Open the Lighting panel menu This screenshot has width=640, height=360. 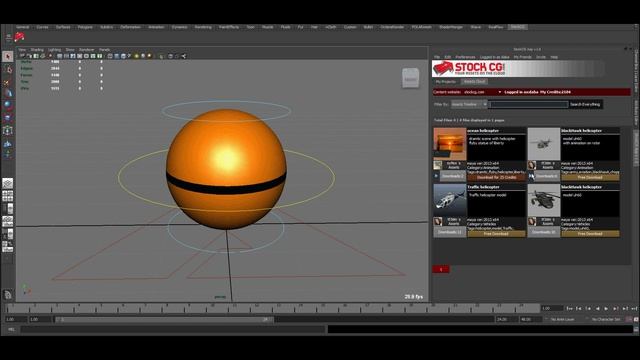pos(54,50)
